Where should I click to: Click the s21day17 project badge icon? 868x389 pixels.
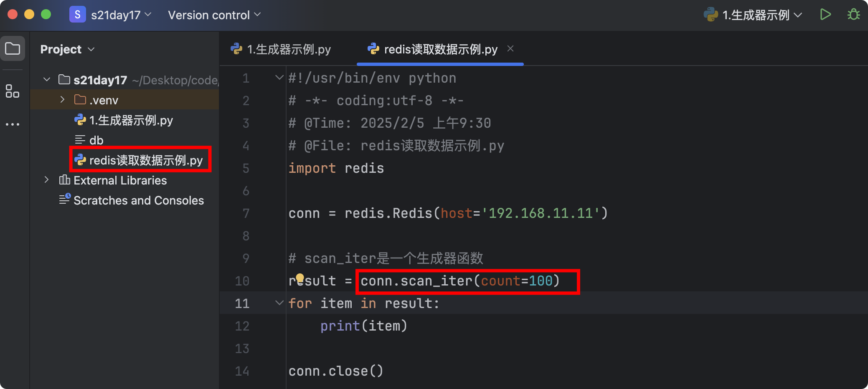77,15
